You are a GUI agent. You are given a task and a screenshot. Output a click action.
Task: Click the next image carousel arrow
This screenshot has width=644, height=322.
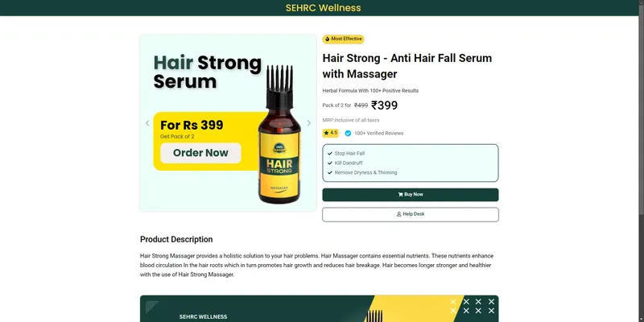pos(309,123)
